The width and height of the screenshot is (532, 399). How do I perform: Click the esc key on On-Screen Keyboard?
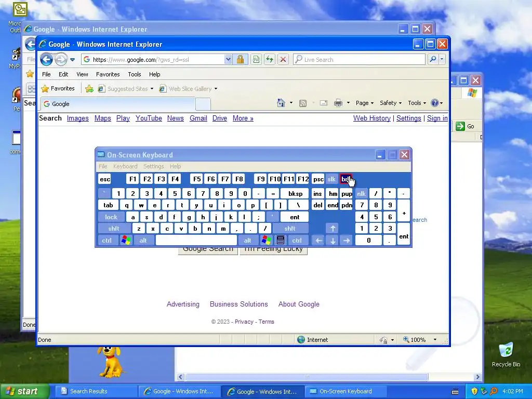pyautogui.click(x=105, y=179)
